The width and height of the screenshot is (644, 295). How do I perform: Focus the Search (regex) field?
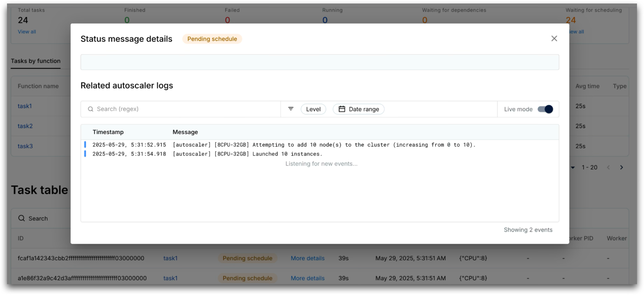pos(180,109)
